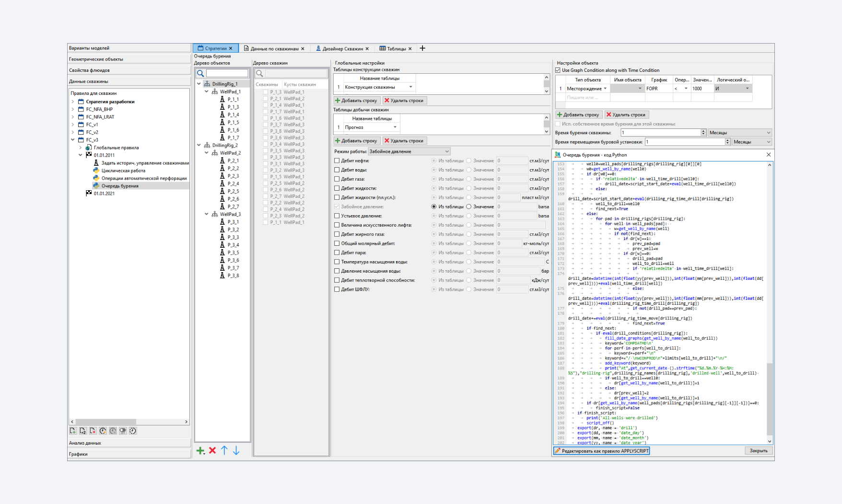
Task: Open the Режим работы dropdown
Action: (x=409, y=151)
